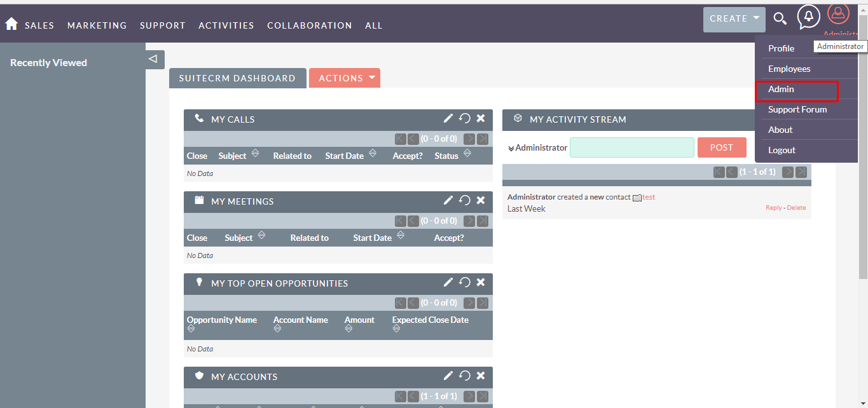Open the Marketing menu
The width and height of the screenshot is (868, 408).
coord(97,25)
